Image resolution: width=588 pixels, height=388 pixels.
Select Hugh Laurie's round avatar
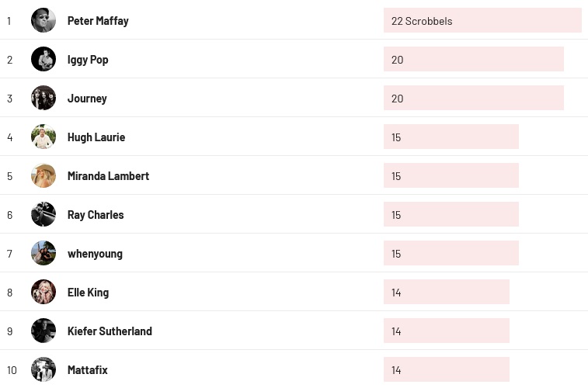[43, 137]
